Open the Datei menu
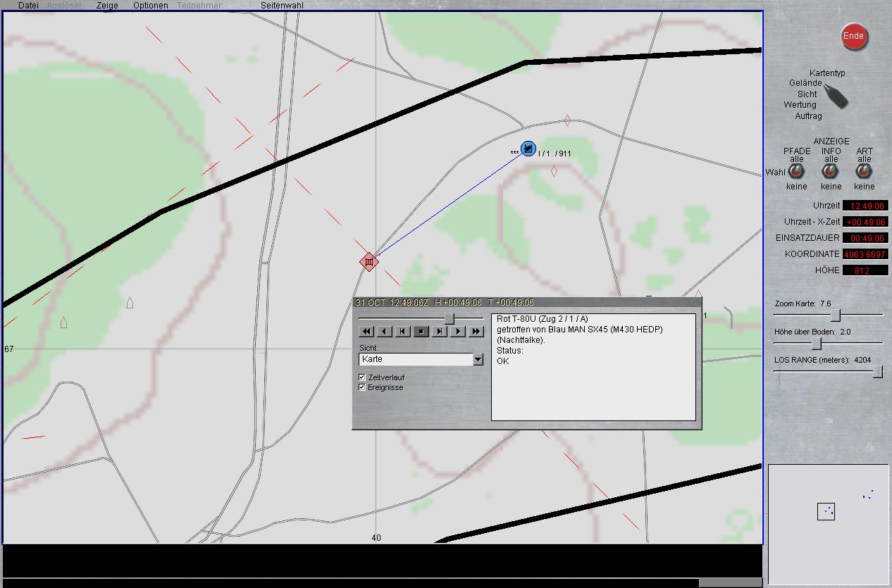The image size is (892, 588). coord(28,6)
